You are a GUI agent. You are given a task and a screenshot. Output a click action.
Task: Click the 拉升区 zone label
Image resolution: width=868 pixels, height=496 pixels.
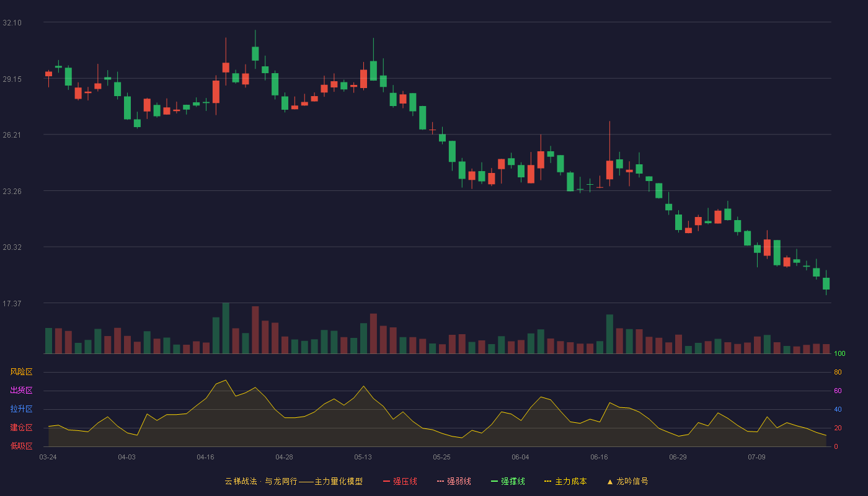pyautogui.click(x=21, y=409)
